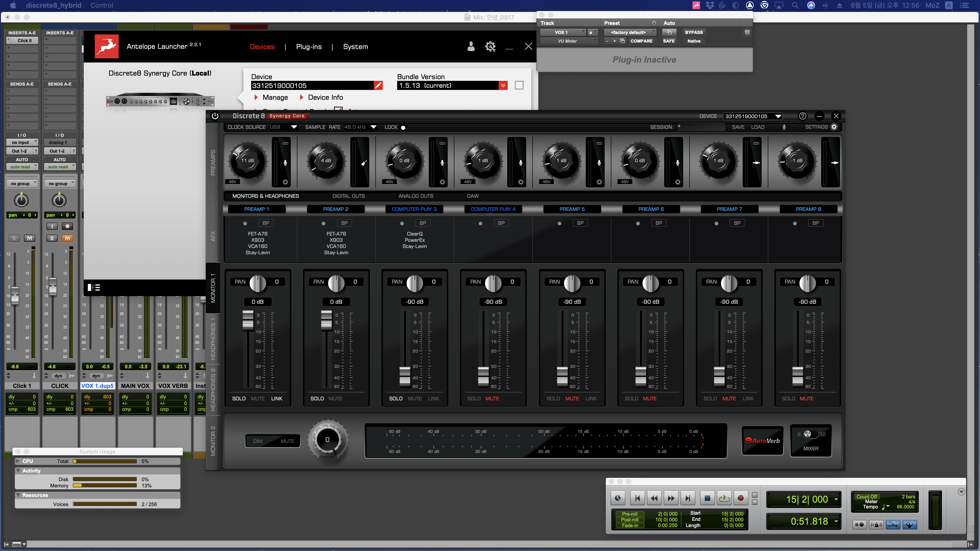Click the talkback microphone icon near LOAD
This screenshot has width=980, height=551.
784,127
